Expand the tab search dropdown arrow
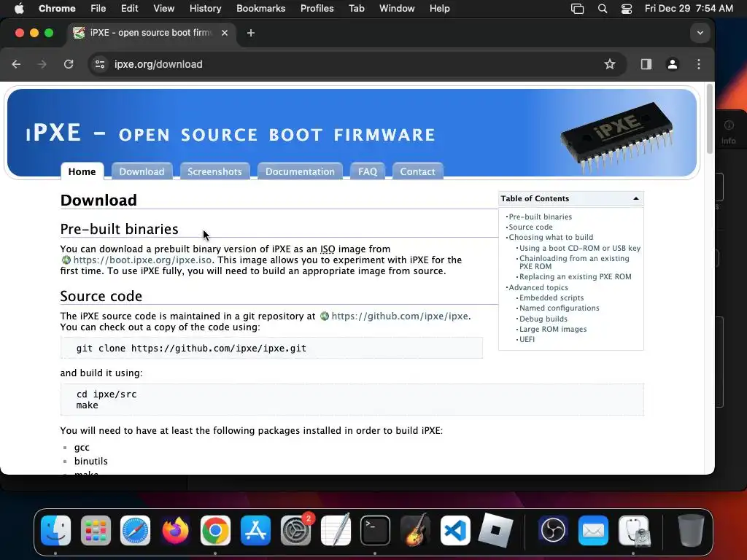Image resolution: width=747 pixels, height=560 pixels. click(x=700, y=33)
